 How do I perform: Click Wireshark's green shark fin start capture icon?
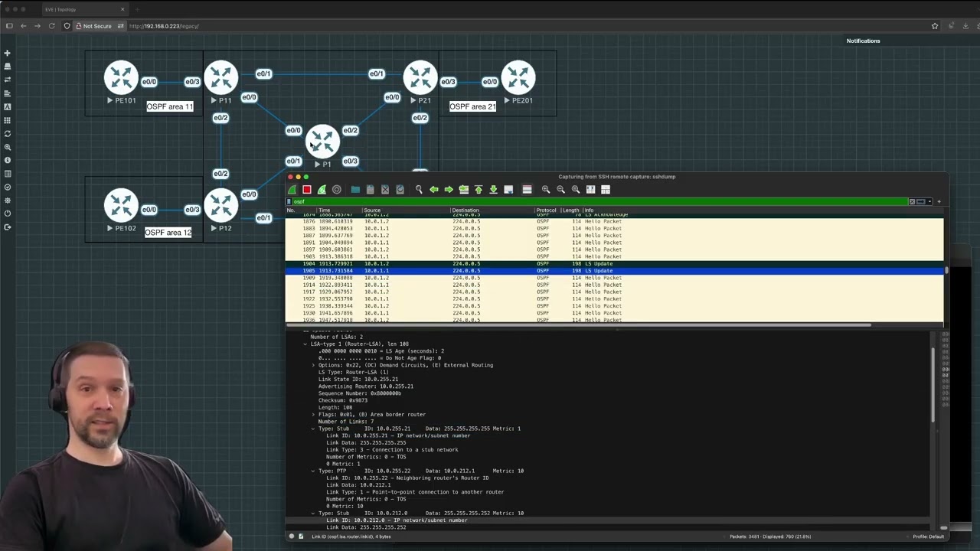292,190
